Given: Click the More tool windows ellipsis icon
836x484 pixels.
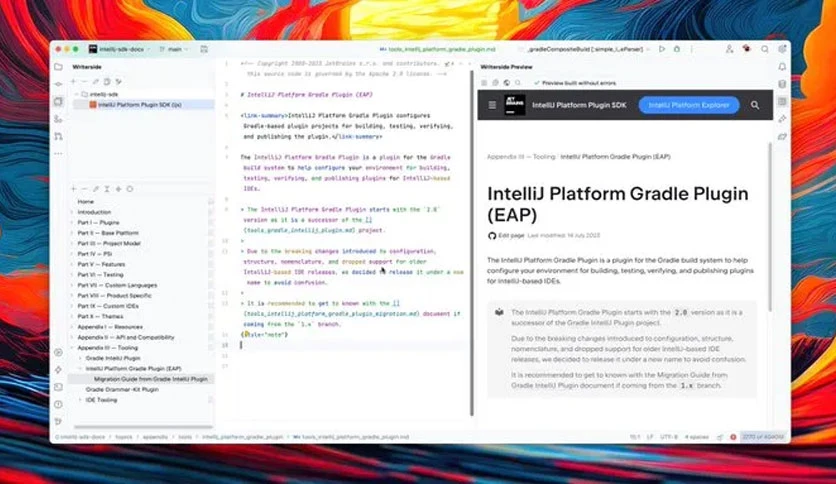Looking at the screenshot, I should pos(58,154).
